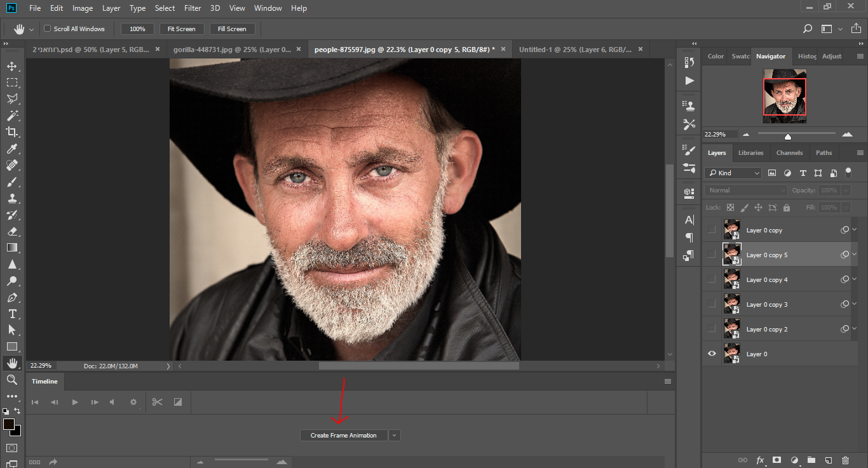868x468 pixels.
Task: Select the Magic Wand tool
Action: (x=12, y=116)
